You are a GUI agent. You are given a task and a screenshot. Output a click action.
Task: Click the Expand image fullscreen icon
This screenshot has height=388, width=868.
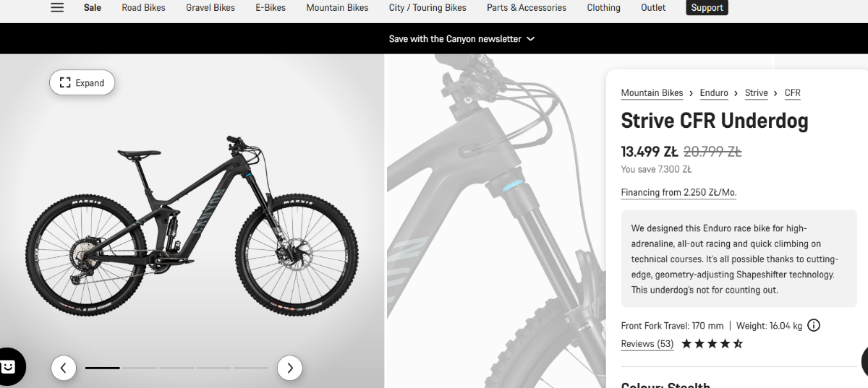65,83
